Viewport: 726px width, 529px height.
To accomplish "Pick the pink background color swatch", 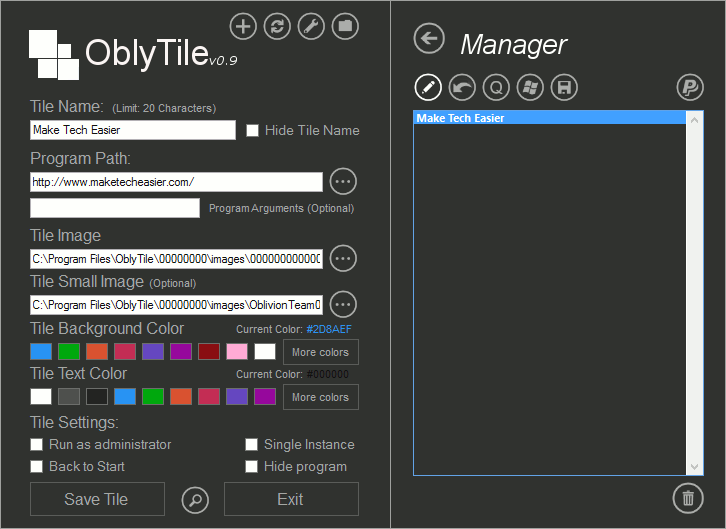I will [x=237, y=352].
